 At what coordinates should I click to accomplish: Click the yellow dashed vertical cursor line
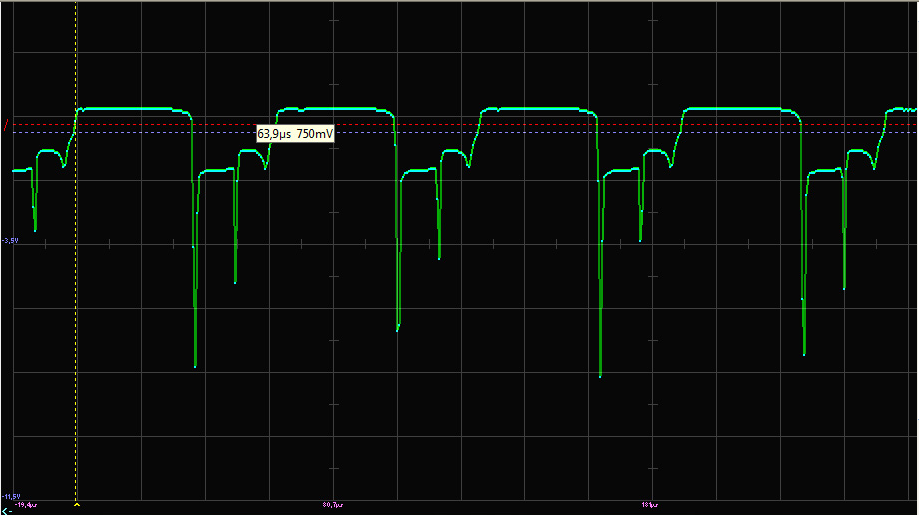pos(77,300)
